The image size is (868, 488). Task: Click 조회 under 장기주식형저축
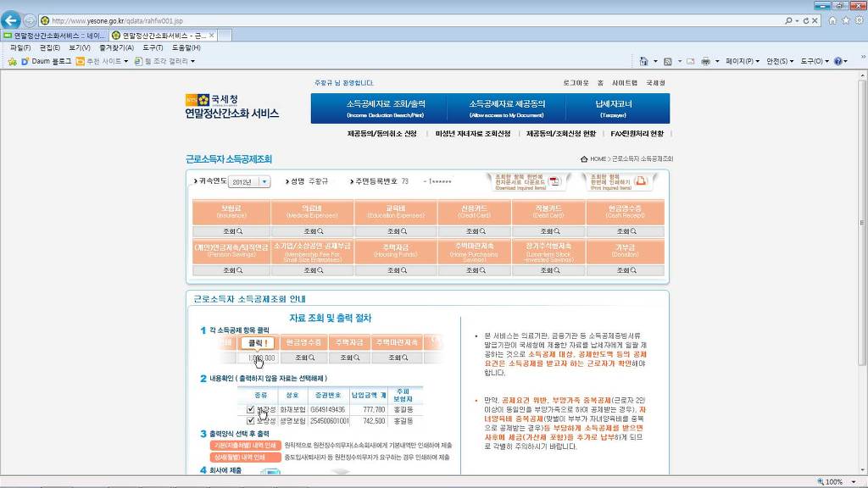[548, 270]
